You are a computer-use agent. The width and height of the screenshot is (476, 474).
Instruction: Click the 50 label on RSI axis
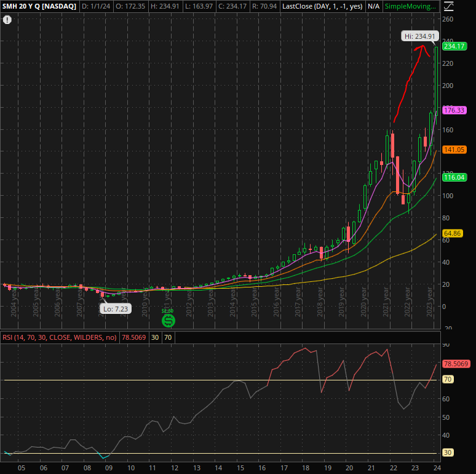[446, 417]
